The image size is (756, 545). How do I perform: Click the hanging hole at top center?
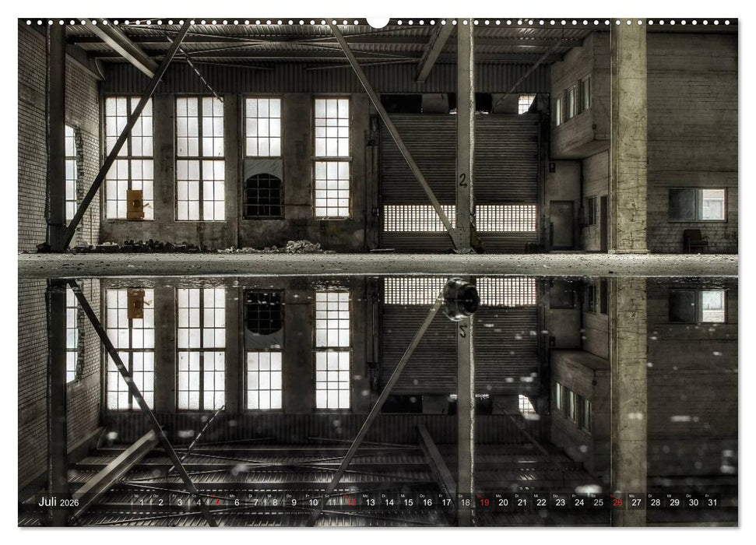378,21
